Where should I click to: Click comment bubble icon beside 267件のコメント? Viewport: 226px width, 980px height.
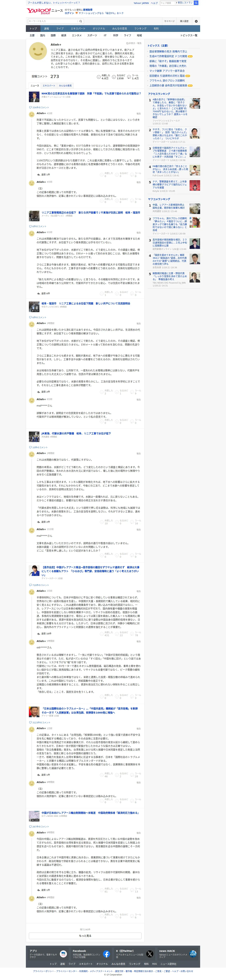click(x=30, y=827)
